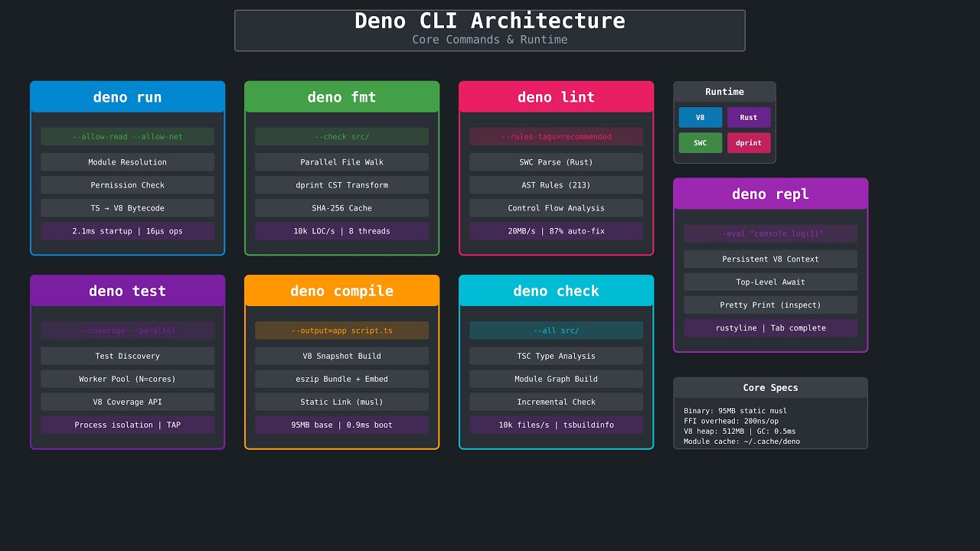Click the 'dprint CST Transform' row
Image resolution: width=980 pixels, height=551 pixels.
(342, 185)
